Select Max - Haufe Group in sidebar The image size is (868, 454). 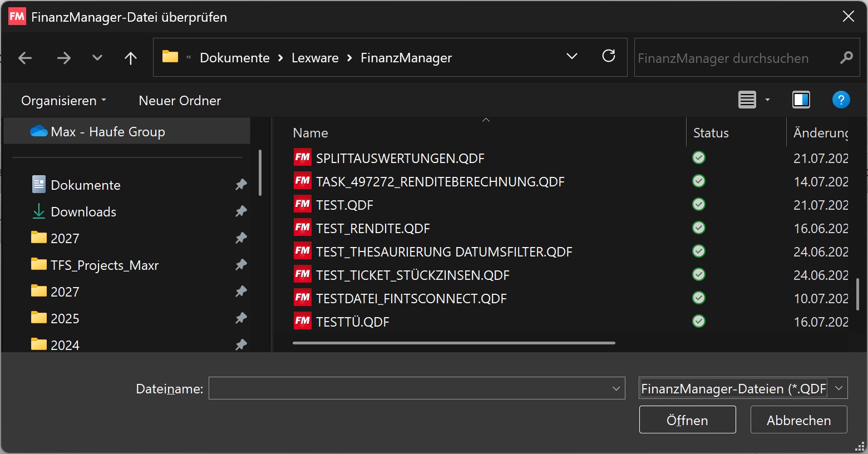(127, 132)
